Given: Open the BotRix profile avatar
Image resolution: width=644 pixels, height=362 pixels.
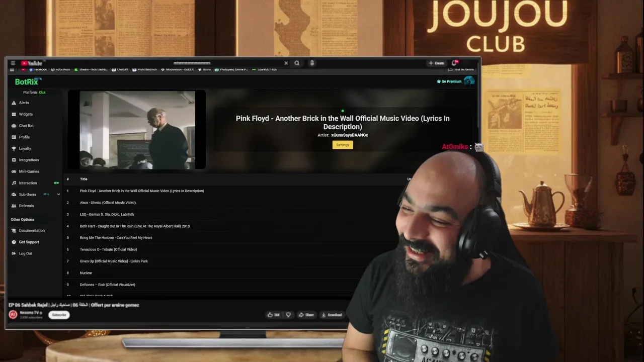Looking at the screenshot, I should (x=469, y=81).
